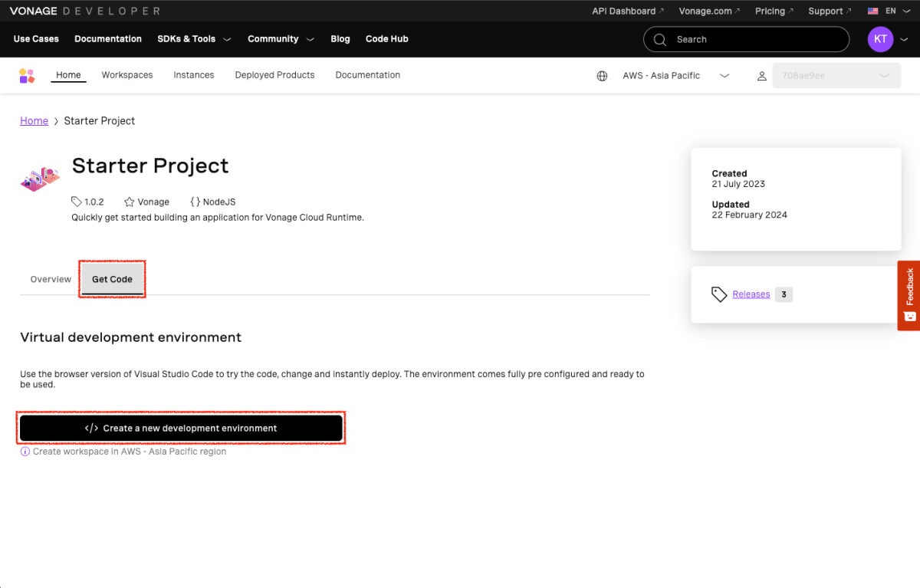
Task: Click the Vonage Developer logo
Action: tap(84, 11)
